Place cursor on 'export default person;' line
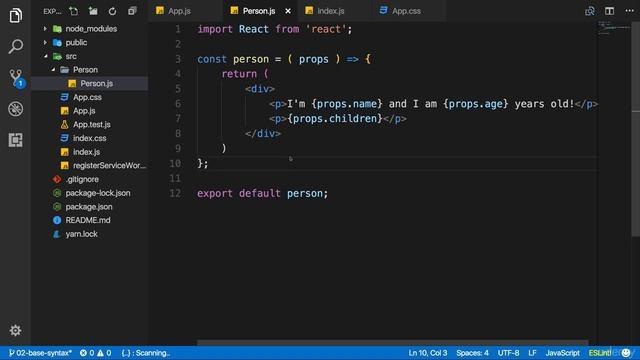 [262, 193]
